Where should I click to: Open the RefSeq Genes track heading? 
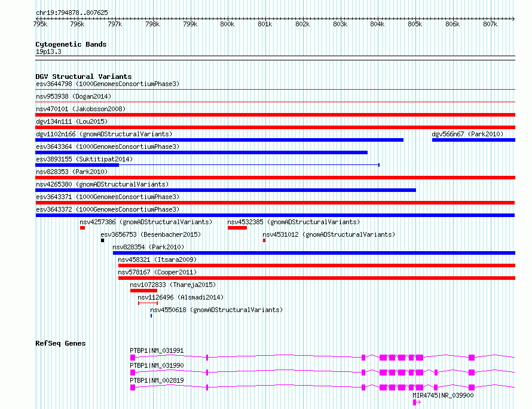pos(60,343)
